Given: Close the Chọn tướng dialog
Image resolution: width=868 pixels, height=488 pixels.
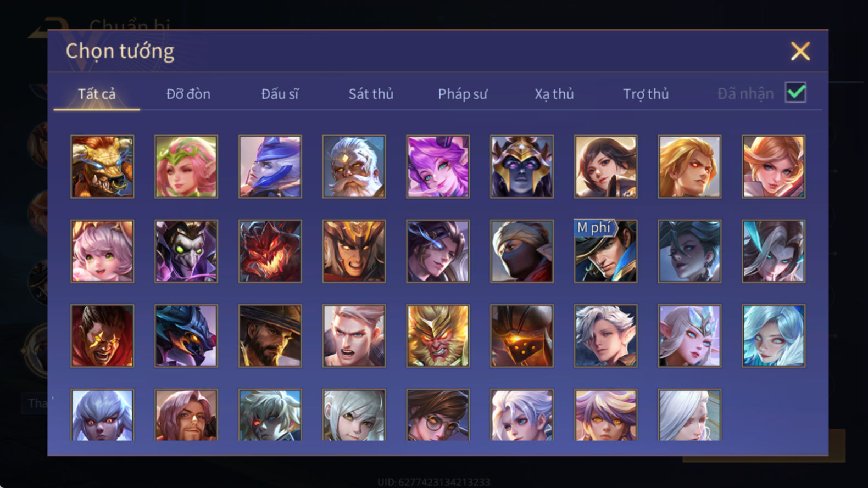Looking at the screenshot, I should (x=800, y=51).
